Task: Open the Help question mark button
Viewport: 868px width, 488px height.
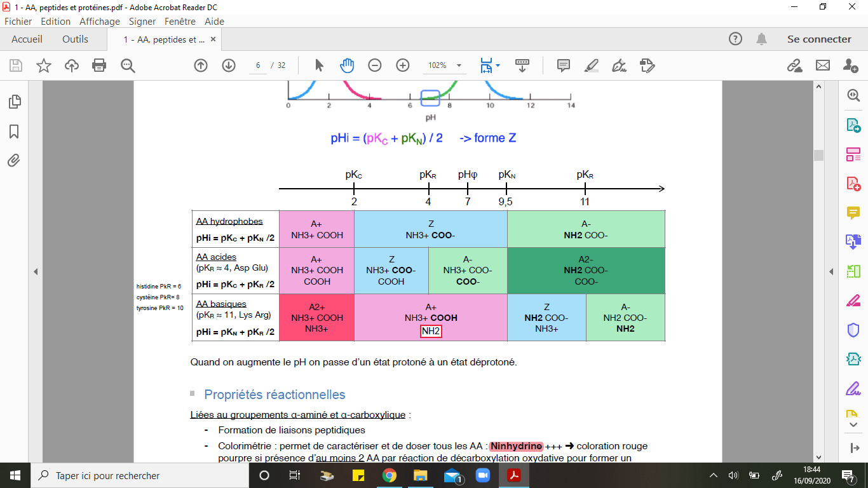Action: click(735, 39)
